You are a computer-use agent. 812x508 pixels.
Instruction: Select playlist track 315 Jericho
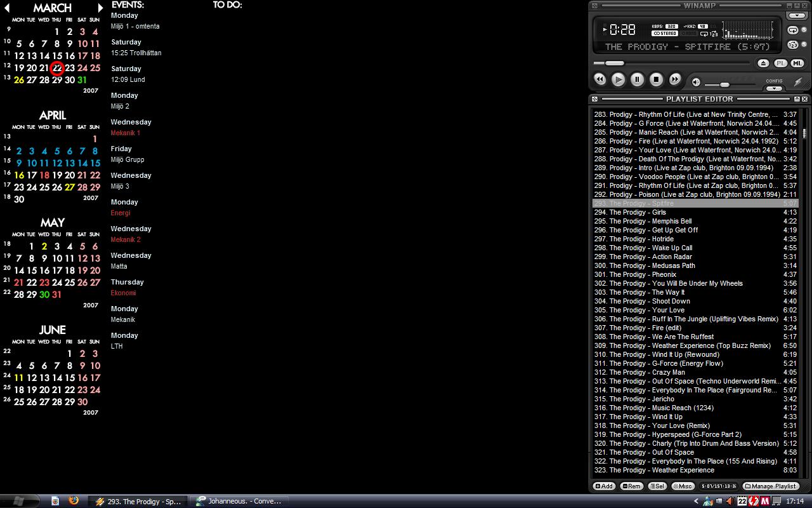695,399
